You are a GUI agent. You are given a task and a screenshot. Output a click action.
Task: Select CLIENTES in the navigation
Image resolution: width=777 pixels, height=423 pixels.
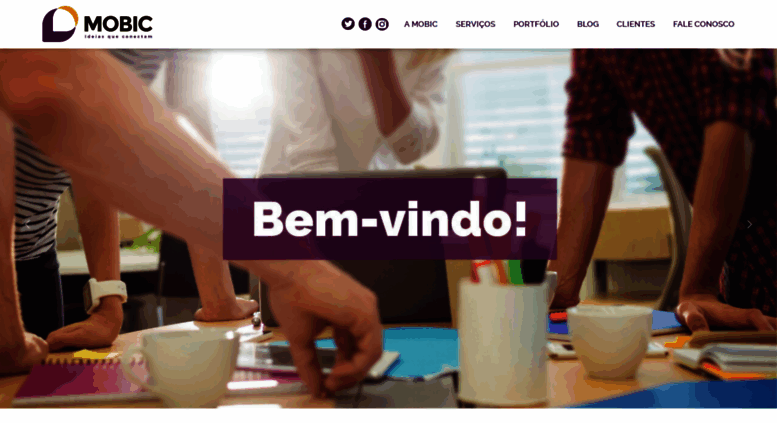636,24
